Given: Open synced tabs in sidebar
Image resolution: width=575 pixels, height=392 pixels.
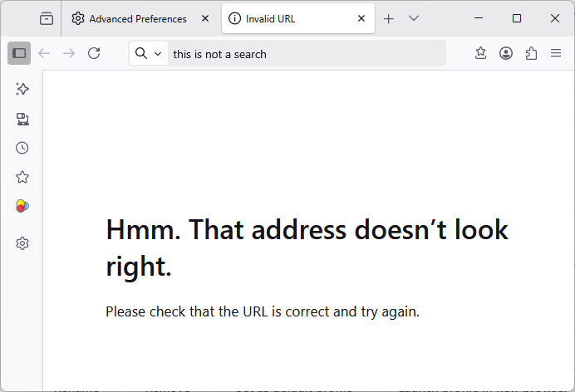Looking at the screenshot, I should 22,119.
